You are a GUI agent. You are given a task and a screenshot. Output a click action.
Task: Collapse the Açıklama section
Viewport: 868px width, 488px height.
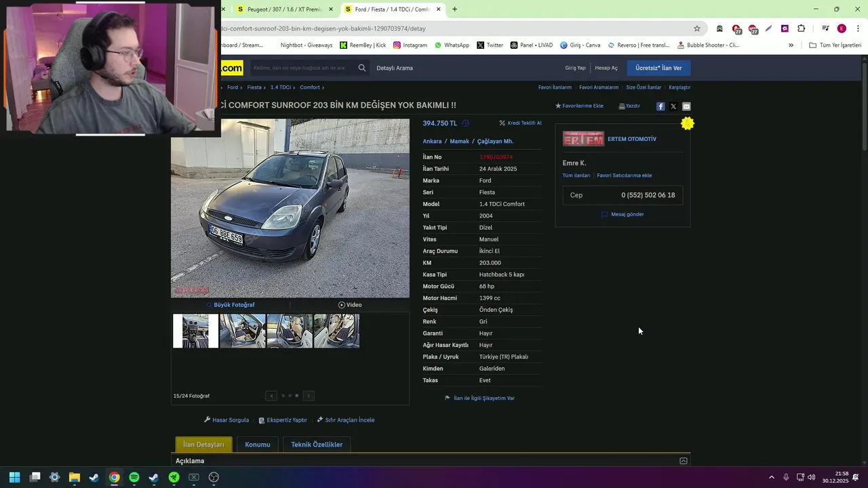click(683, 461)
